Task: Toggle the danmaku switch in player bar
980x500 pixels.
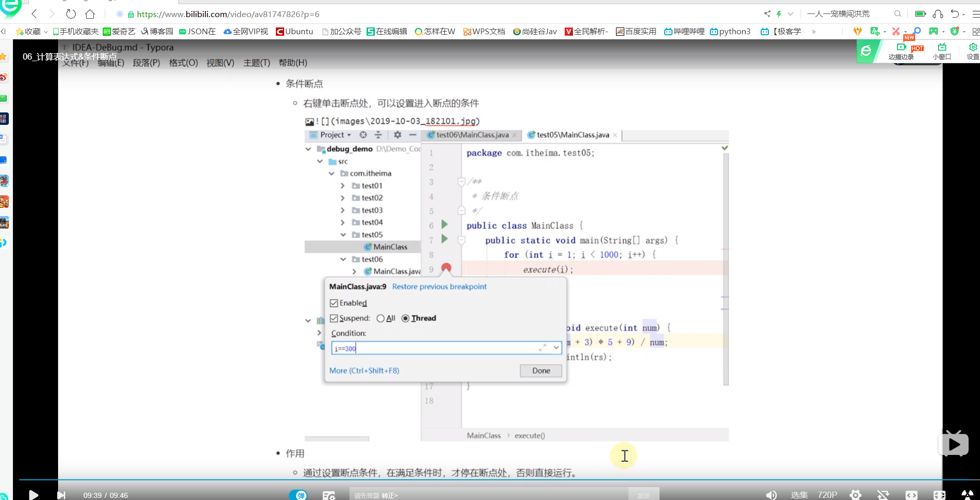Action: point(298,495)
